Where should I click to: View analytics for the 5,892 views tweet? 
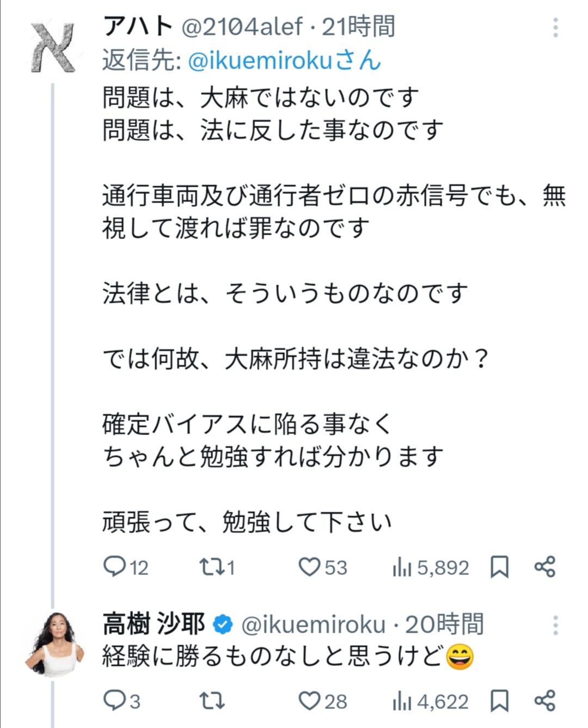[402, 567]
